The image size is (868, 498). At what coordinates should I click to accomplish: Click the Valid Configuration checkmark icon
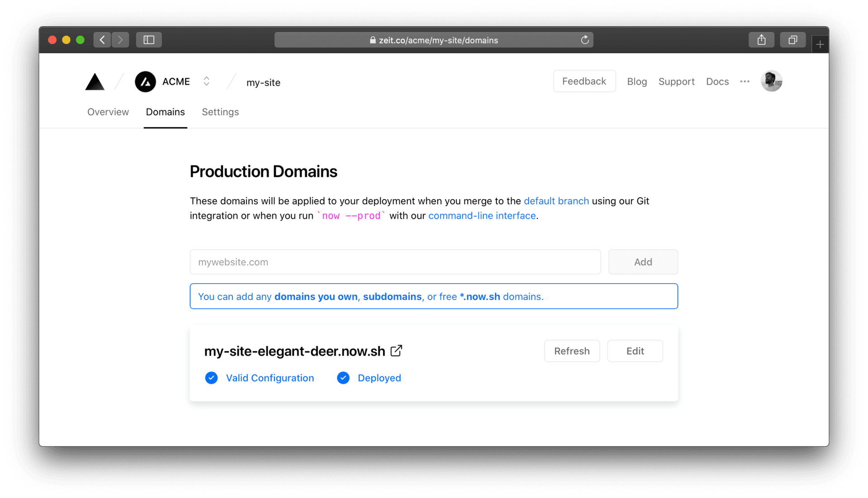[x=211, y=378]
